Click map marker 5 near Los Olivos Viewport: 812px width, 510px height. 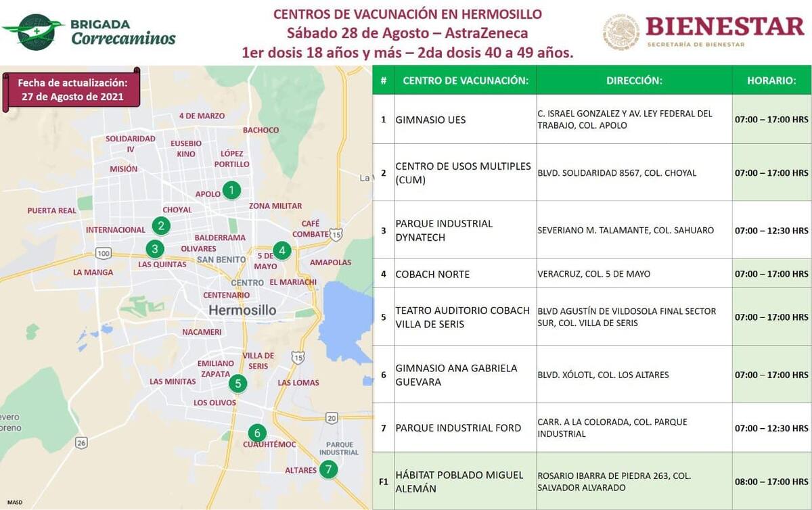click(238, 384)
